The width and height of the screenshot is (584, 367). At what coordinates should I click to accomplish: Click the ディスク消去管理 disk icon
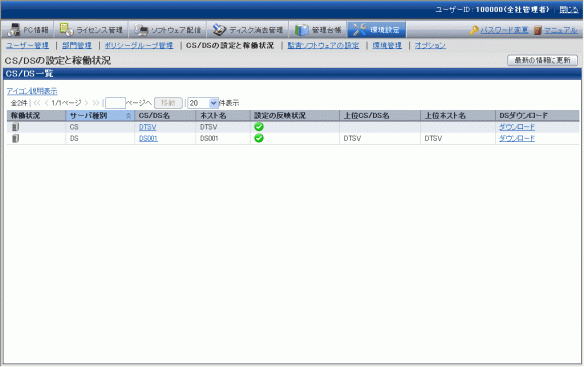(x=219, y=30)
